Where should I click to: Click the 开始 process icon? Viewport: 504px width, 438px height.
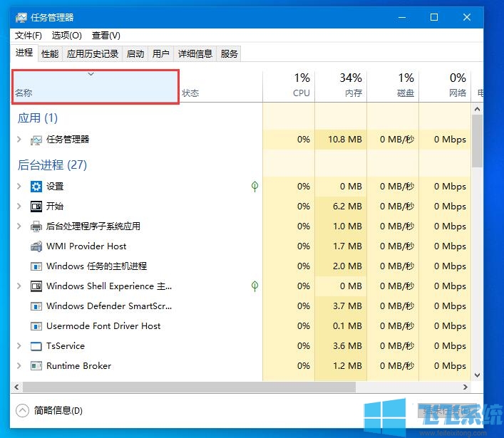(x=36, y=206)
